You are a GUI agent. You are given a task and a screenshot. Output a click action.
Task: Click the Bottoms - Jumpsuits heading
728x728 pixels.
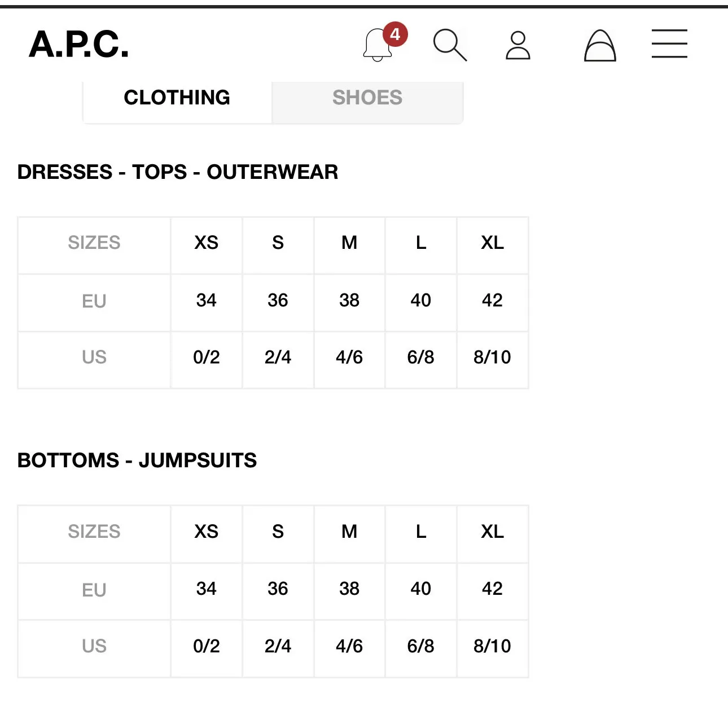pos(137,461)
